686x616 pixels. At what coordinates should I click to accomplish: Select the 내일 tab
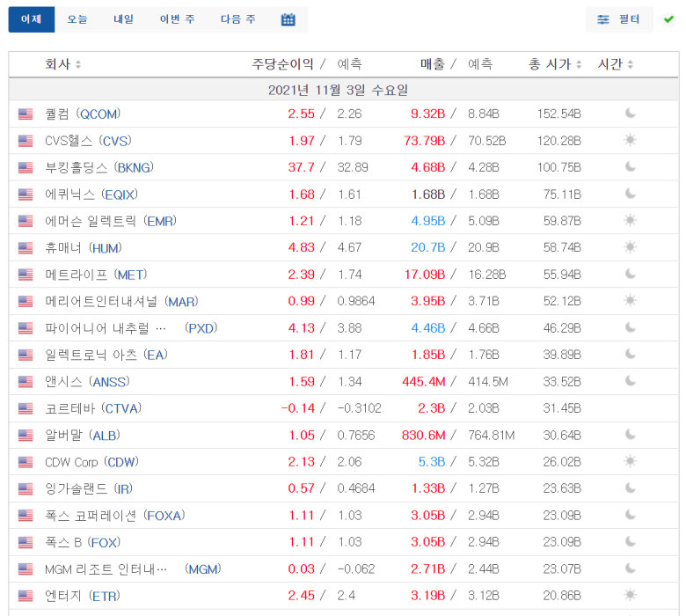coord(124,19)
